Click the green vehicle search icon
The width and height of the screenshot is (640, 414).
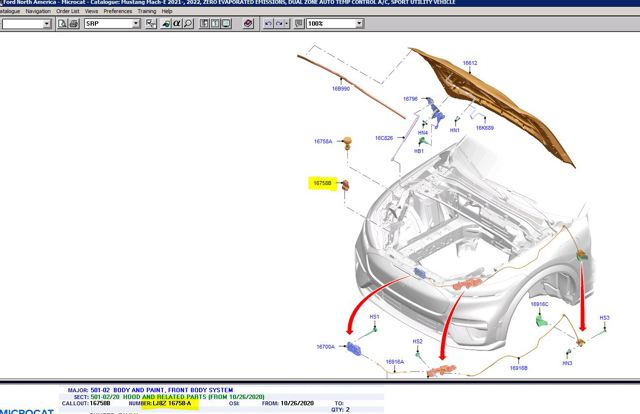(x=166, y=24)
